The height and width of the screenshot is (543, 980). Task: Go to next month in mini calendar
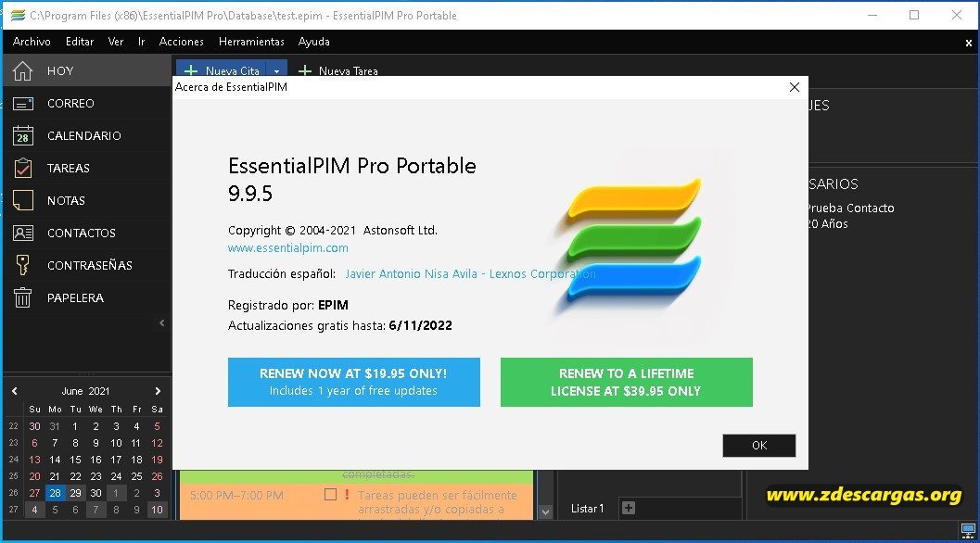pos(158,391)
